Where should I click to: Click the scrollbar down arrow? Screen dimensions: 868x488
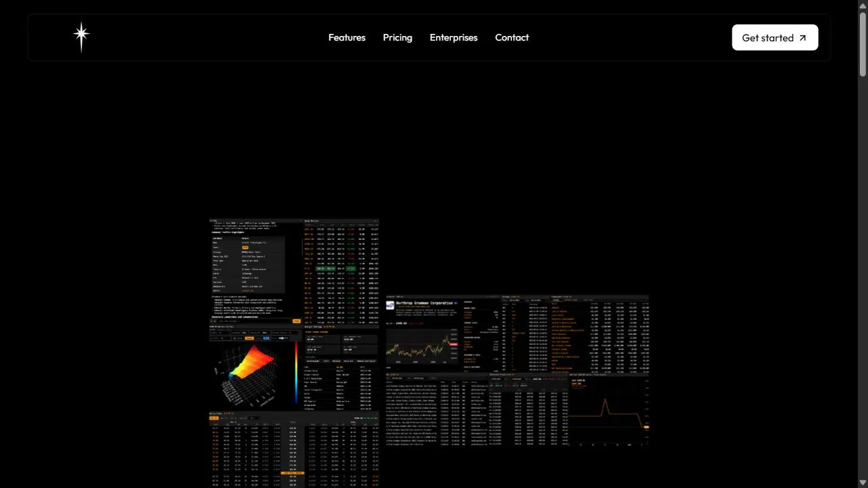(x=863, y=483)
